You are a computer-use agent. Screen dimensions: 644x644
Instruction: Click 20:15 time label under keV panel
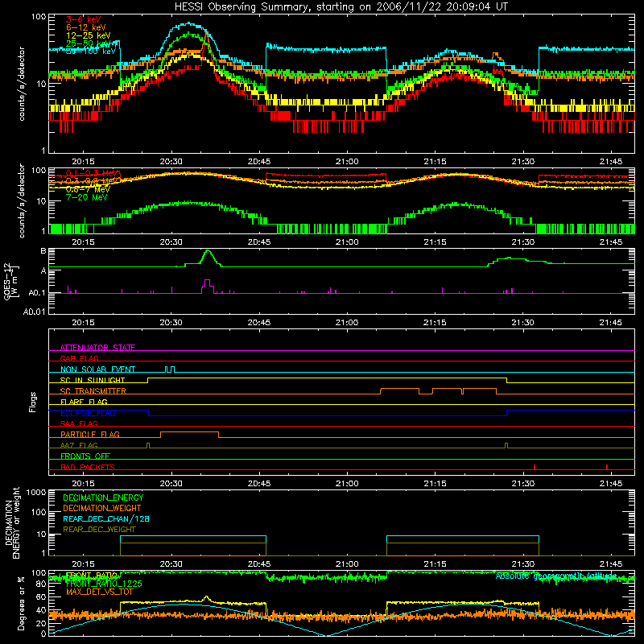click(84, 162)
